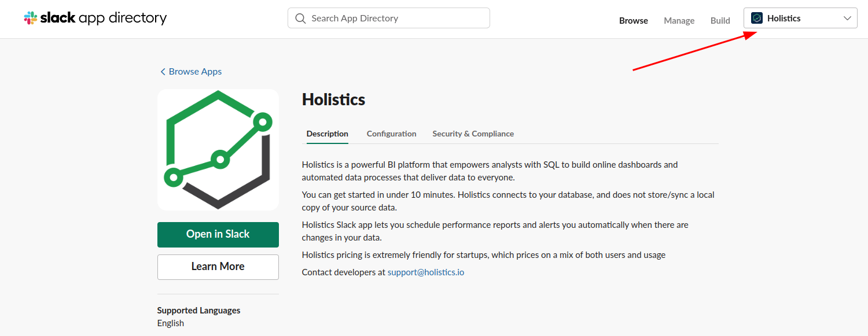Expand the Holistics workspace dropdown arrow

848,19
